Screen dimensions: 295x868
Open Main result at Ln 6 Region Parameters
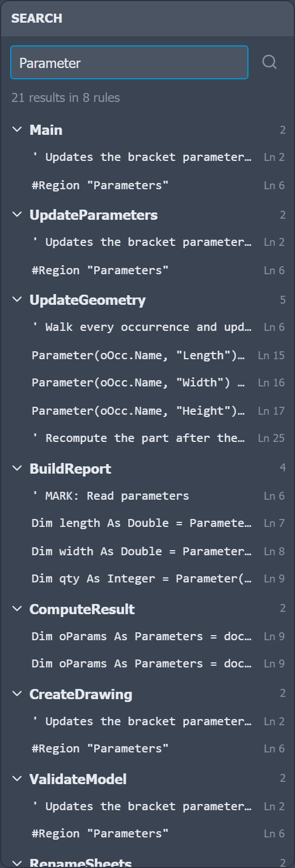pyautogui.click(x=147, y=185)
